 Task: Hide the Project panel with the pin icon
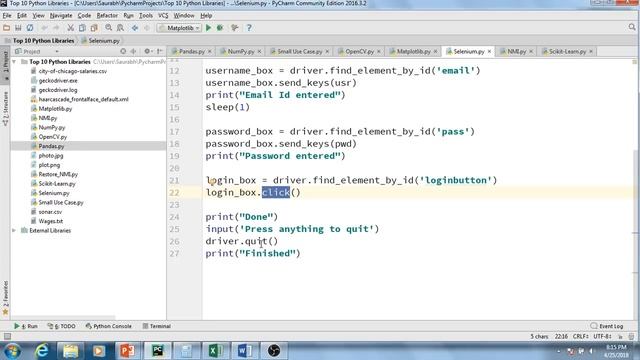point(160,51)
